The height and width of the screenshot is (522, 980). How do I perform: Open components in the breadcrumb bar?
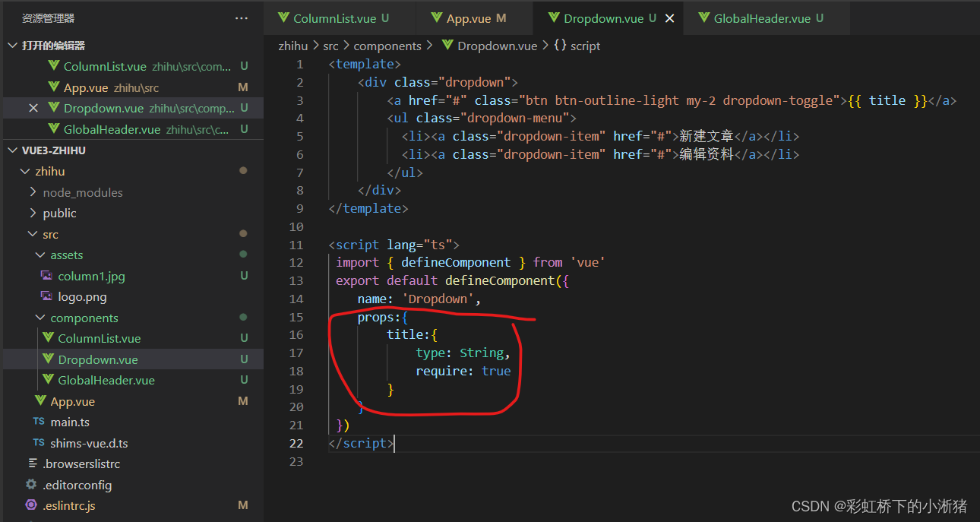click(387, 46)
